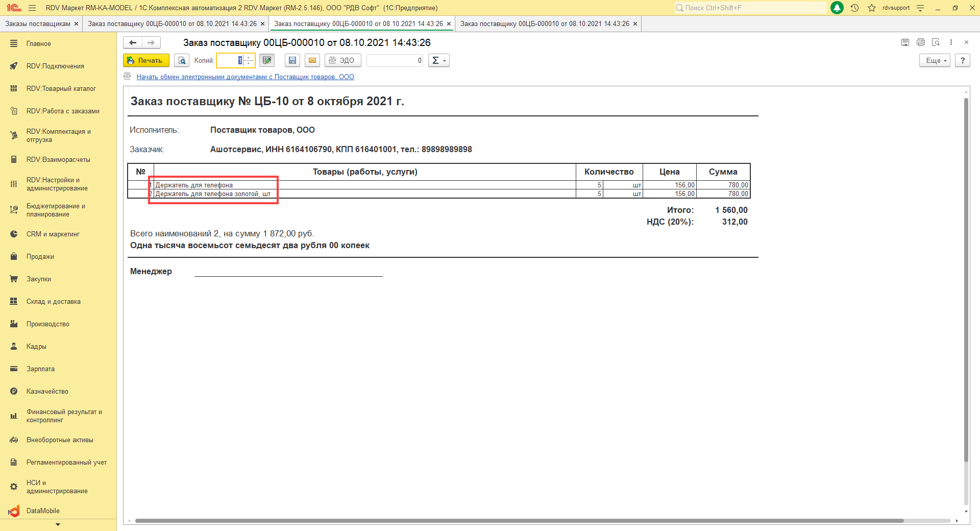
Task: Increase copies count with the up stepper arrow
Action: 249,58
